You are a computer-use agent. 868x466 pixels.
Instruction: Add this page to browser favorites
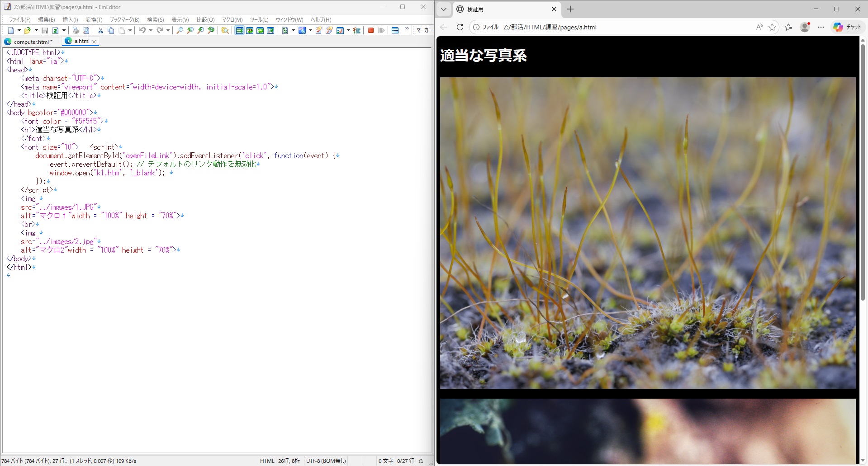772,27
